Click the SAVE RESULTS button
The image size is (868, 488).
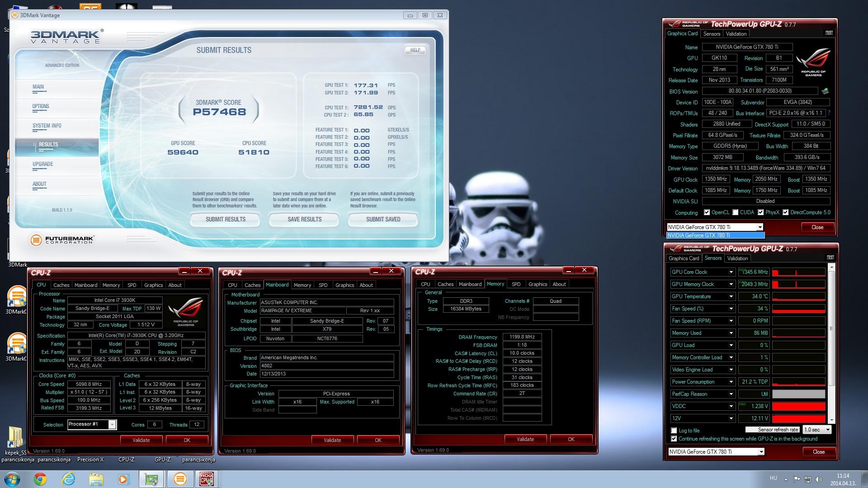coord(304,219)
